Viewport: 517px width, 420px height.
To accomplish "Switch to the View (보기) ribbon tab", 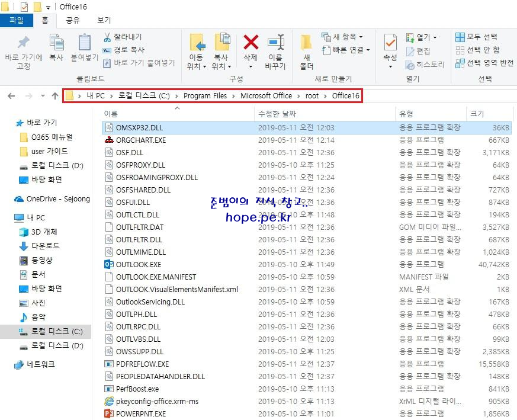I will [104, 21].
